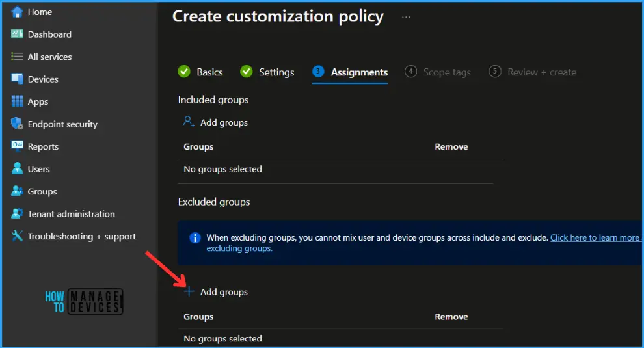Open the Reports section
This screenshot has height=348, width=644.
[x=43, y=146]
